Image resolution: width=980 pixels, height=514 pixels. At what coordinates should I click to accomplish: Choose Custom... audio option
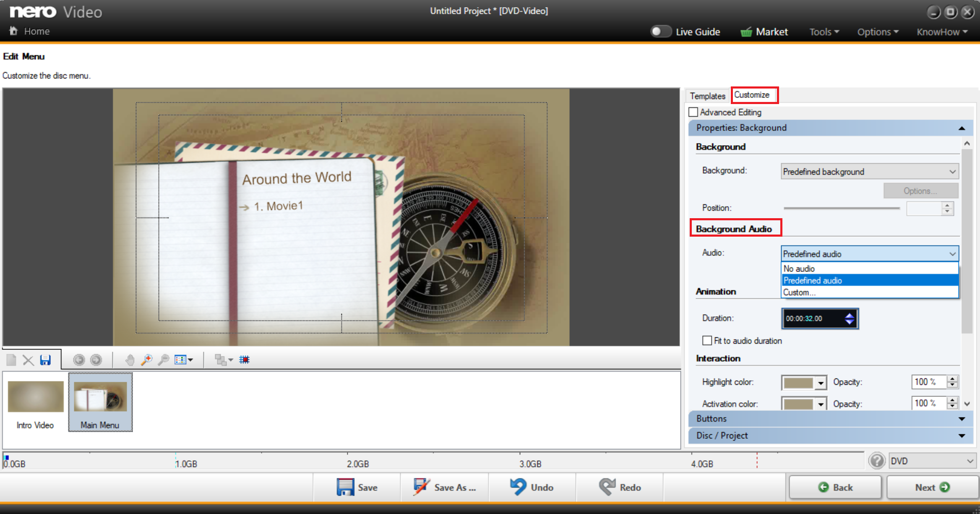[870, 292]
